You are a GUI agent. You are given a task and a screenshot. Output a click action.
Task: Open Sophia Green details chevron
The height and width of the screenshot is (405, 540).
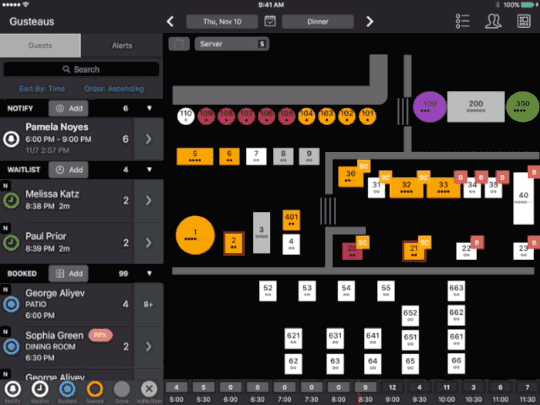[148, 346]
